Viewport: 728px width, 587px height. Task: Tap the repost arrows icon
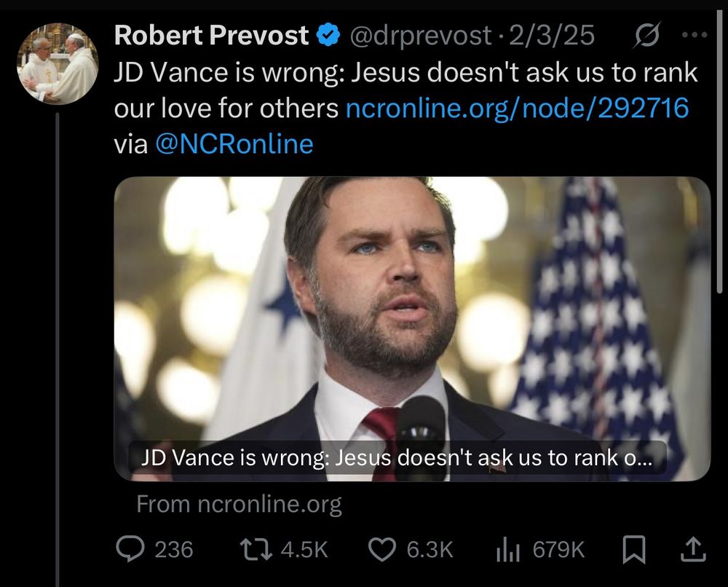pos(256,549)
